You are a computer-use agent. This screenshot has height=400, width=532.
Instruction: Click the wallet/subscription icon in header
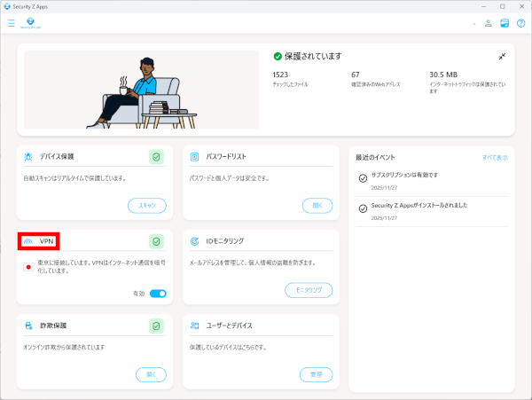tap(504, 23)
